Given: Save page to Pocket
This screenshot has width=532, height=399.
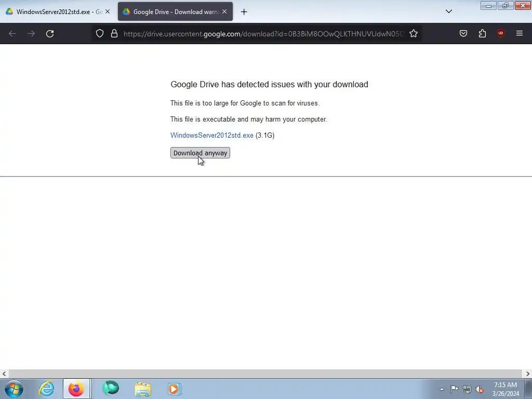Looking at the screenshot, I should [463, 33].
